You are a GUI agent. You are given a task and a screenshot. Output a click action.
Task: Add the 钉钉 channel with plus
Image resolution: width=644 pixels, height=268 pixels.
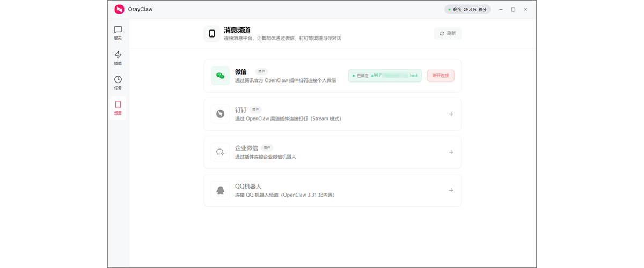click(451, 114)
